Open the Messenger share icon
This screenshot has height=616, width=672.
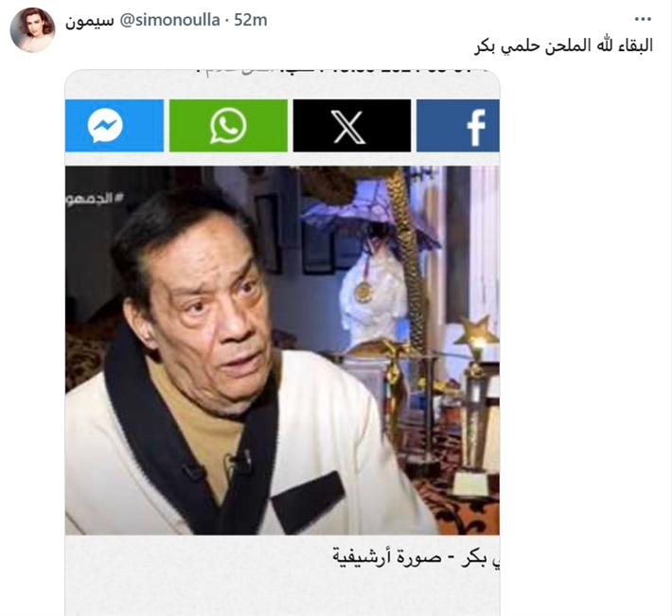[115, 126]
